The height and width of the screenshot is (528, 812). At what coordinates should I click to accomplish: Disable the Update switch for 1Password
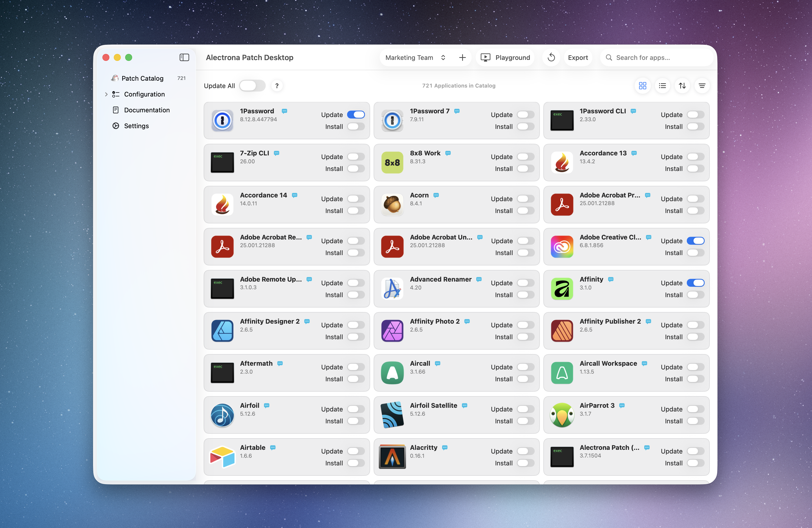coord(356,115)
